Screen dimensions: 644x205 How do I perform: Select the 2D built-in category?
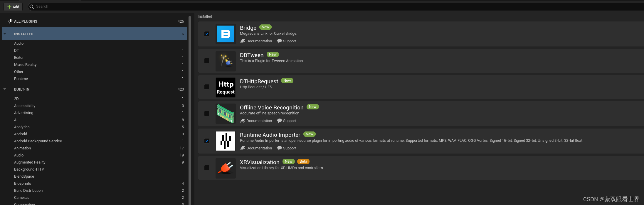tap(95, 99)
